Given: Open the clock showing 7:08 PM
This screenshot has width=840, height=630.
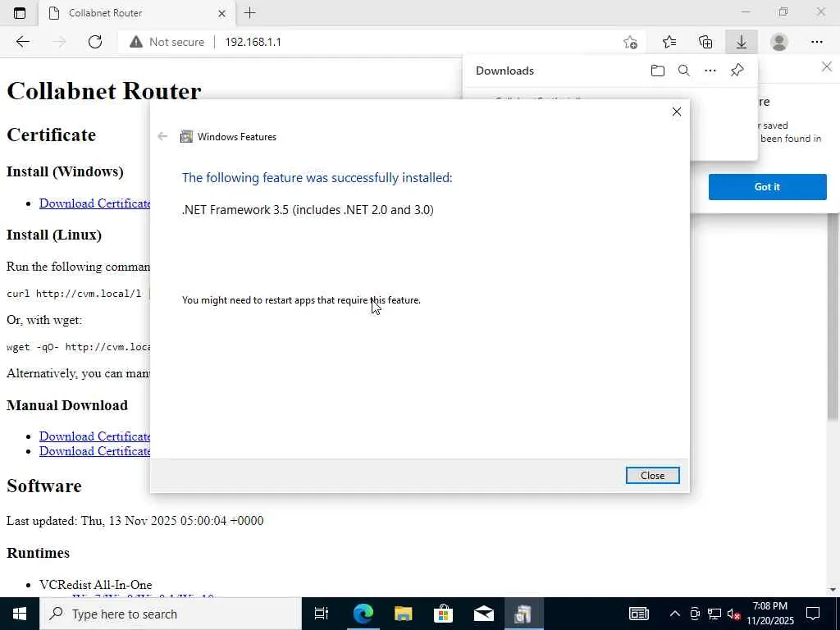Looking at the screenshot, I should [769, 614].
